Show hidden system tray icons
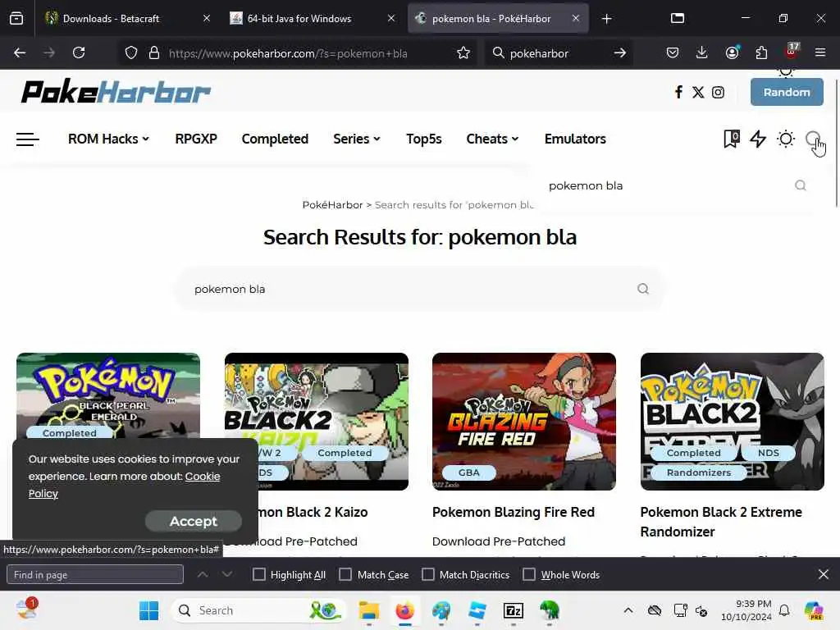This screenshot has height=630, width=840. tap(628, 610)
